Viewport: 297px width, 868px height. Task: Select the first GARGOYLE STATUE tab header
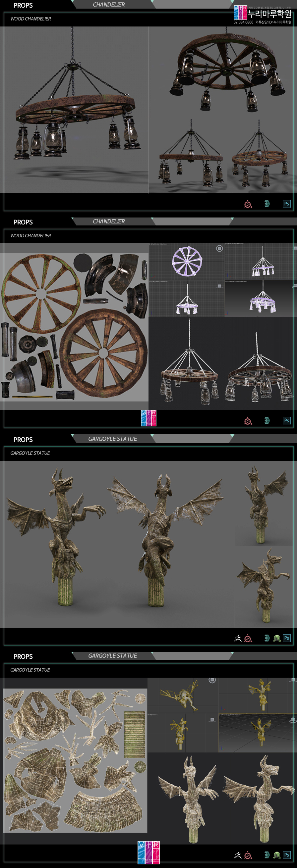(112, 439)
